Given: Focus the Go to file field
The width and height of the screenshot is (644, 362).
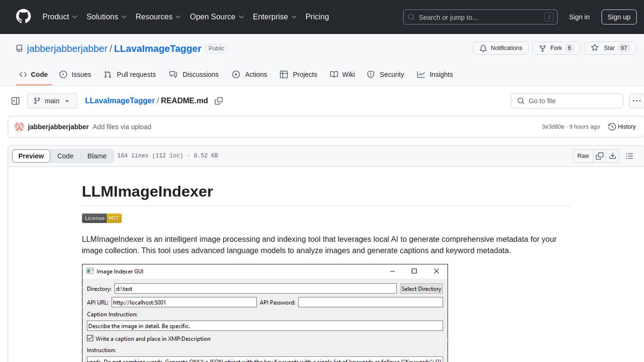Looking at the screenshot, I should pyautogui.click(x=567, y=101).
